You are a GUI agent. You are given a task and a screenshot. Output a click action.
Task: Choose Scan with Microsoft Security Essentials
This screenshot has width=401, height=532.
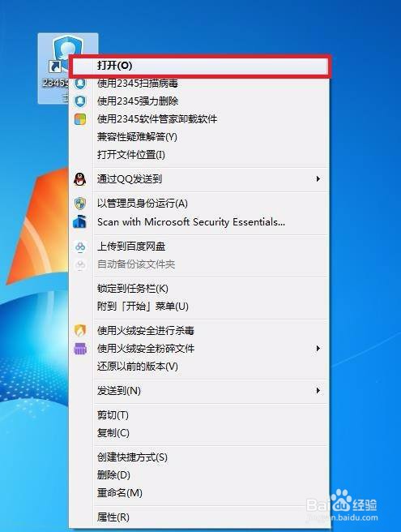tap(200, 222)
